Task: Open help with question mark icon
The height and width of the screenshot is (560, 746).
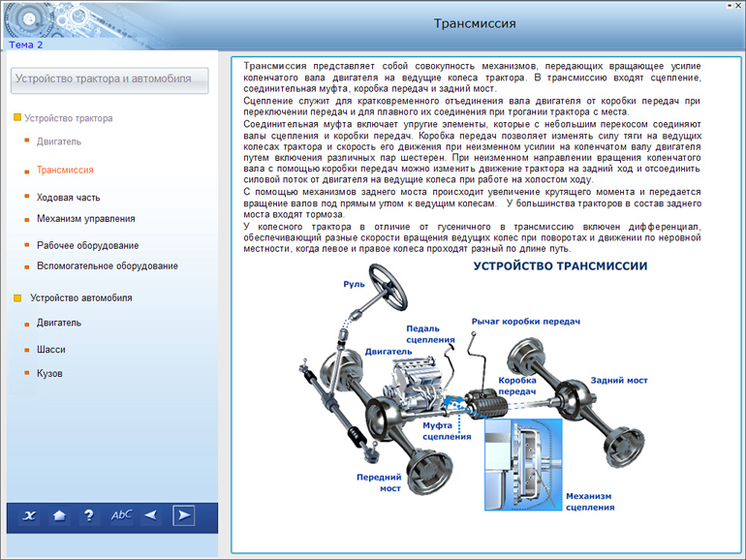Action: click(89, 515)
